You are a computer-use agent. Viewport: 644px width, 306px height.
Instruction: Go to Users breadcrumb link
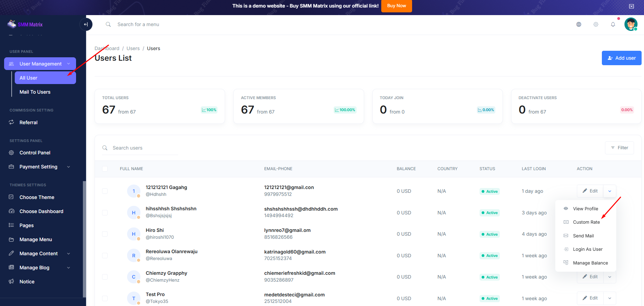pos(133,48)
